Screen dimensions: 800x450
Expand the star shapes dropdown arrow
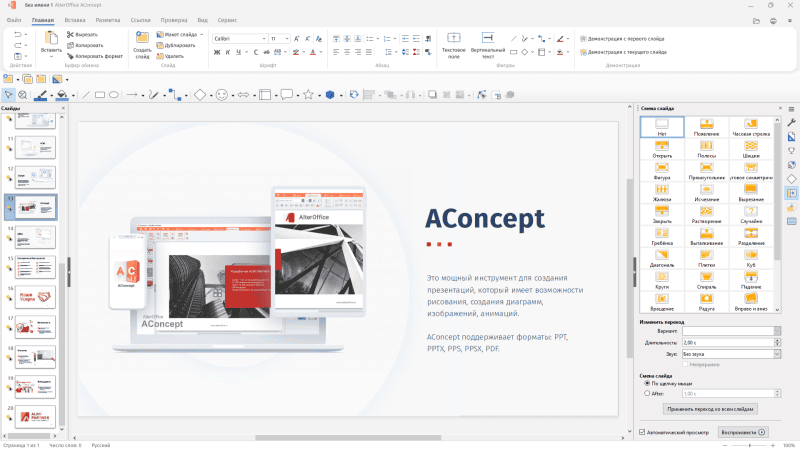click(x=319, y=95)
